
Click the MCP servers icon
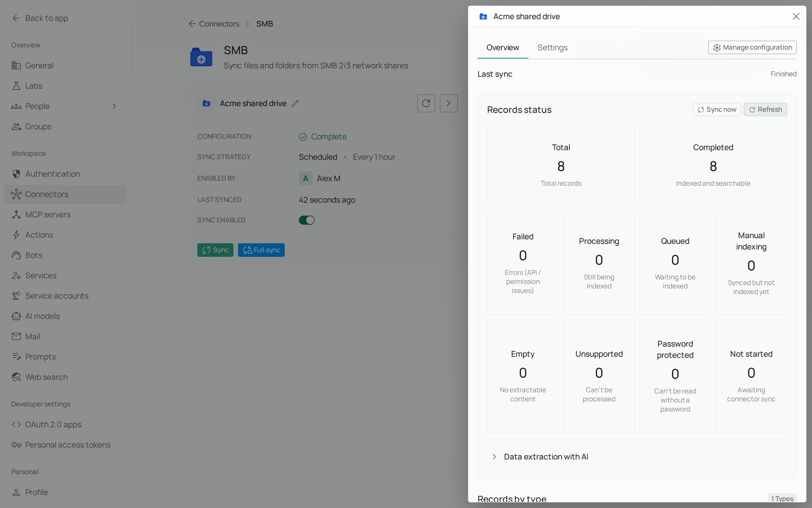(16, 214)
